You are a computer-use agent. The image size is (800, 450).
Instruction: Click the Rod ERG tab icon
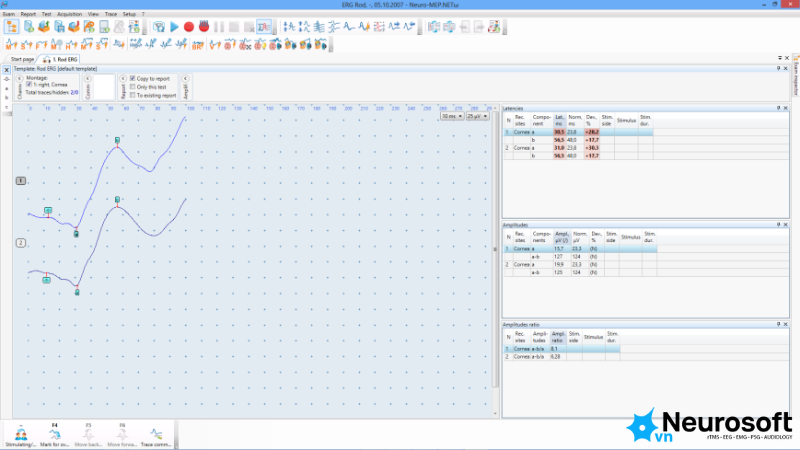(47, 60)
